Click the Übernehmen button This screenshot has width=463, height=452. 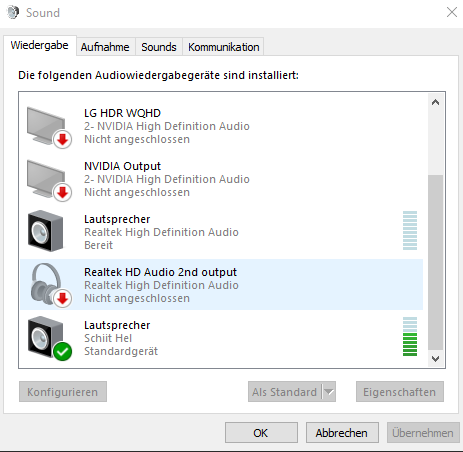tap(423, 433)
